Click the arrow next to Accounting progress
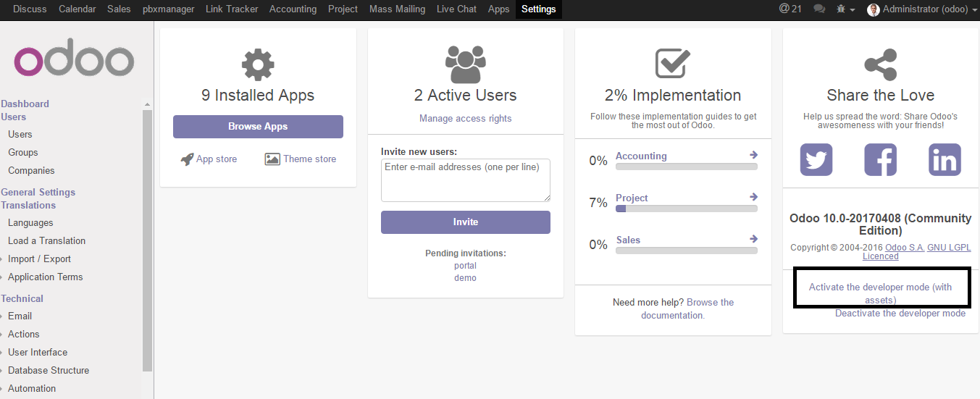Image resolution: width=980 pixels, height=399 pixels. (753, 155)
